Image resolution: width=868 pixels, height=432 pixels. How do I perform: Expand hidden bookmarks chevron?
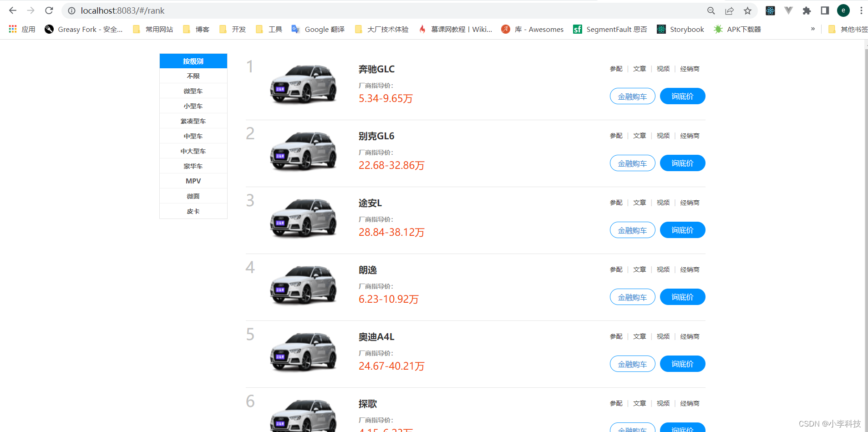[813, 29]
